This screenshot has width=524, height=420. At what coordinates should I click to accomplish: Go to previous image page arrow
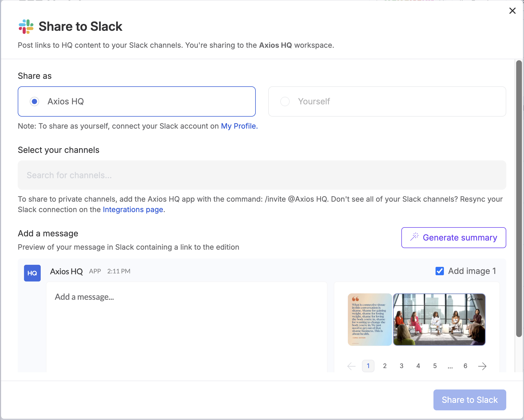(x=352, y=366)
